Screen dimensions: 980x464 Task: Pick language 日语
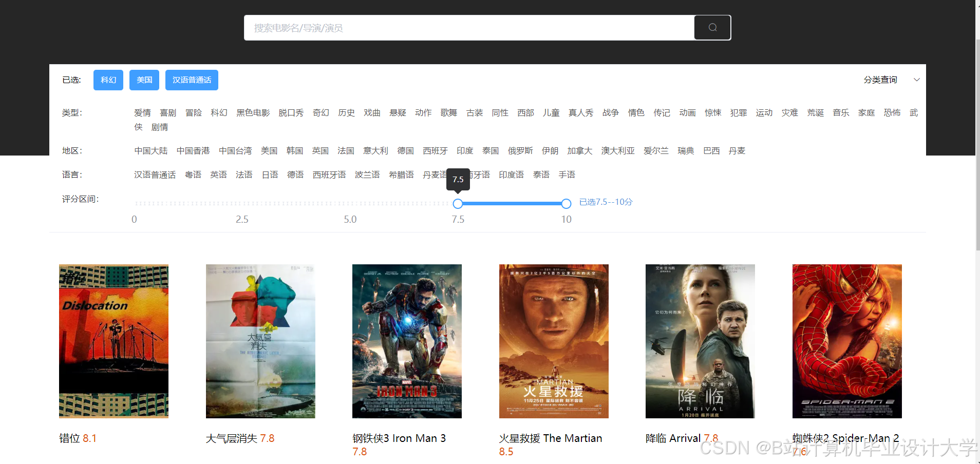pos(270,175)
